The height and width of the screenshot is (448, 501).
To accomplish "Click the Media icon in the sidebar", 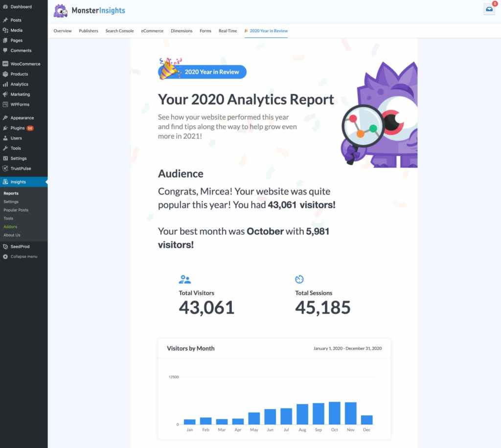I will coord(6,30).
